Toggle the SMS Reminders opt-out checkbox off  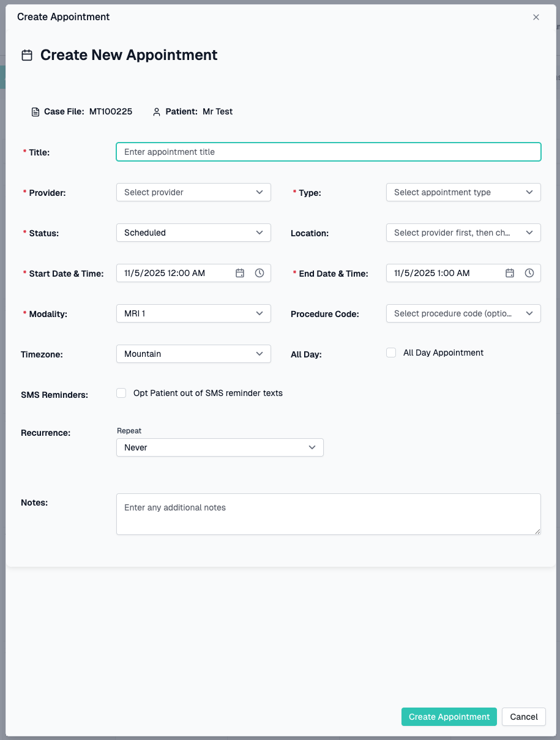(121, 392)
